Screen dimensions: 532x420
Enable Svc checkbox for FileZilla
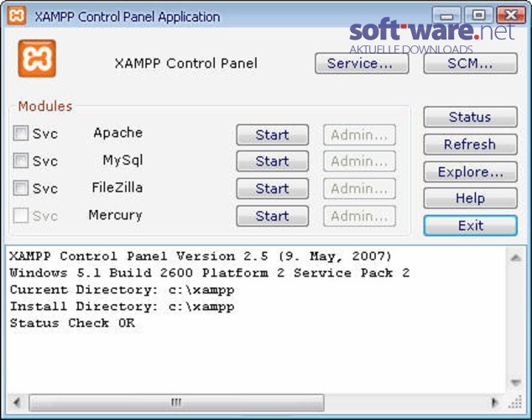click(20, 188)
